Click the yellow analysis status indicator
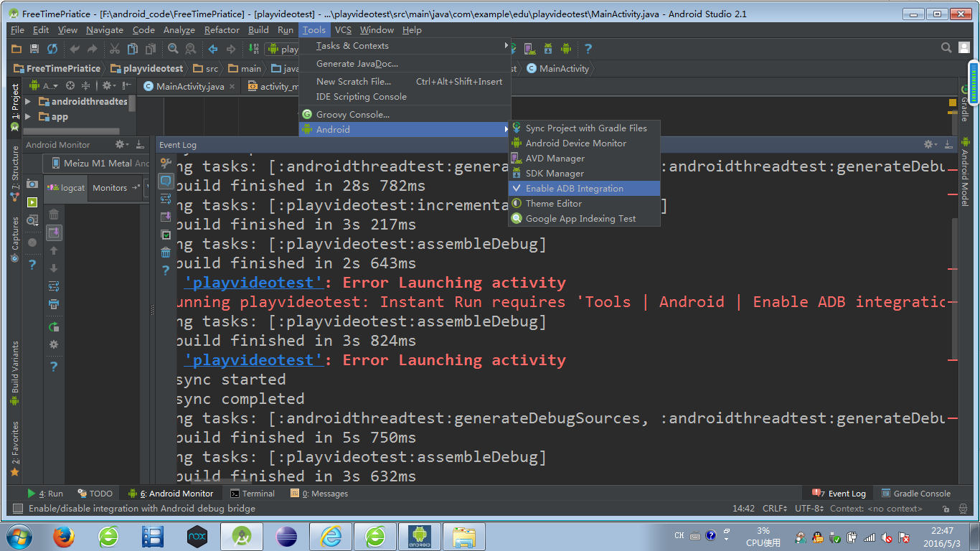Image resolution: width=980 pixels, height=551 pixels. click(952, 103)
